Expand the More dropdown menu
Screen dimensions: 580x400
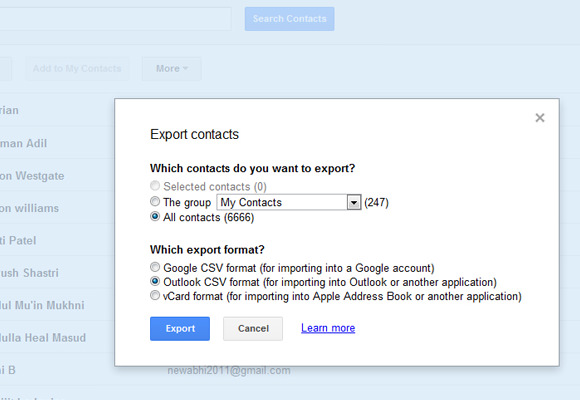coord(172,69)
